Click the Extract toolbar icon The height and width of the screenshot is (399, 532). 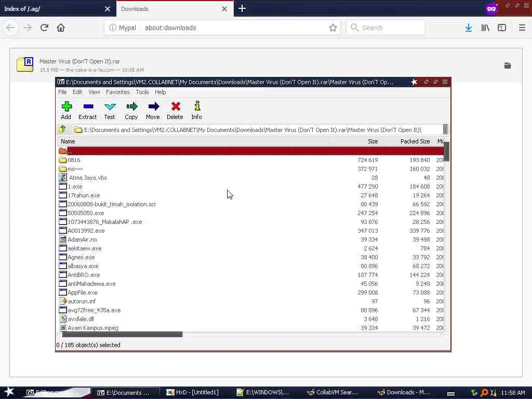(x=88, y=107)
